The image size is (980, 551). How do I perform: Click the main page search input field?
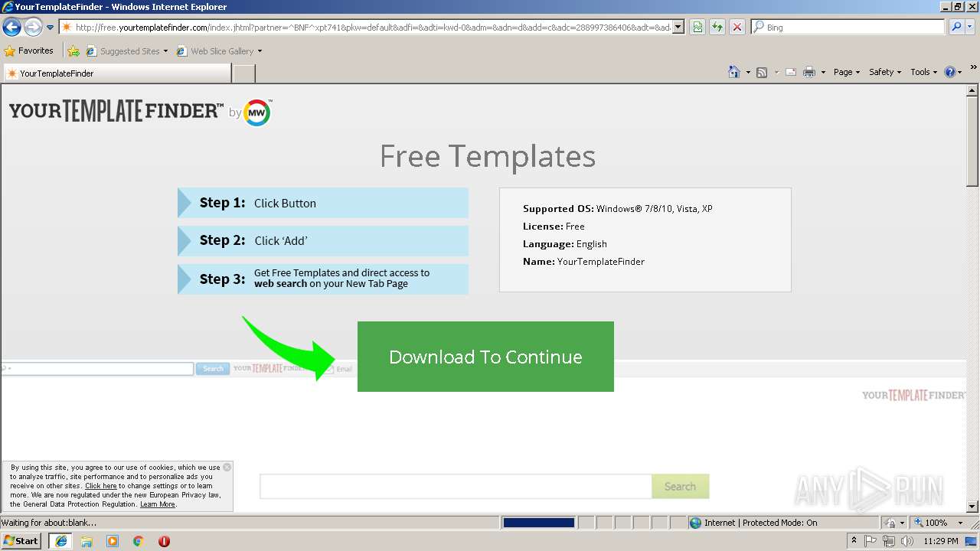point(456,487)
